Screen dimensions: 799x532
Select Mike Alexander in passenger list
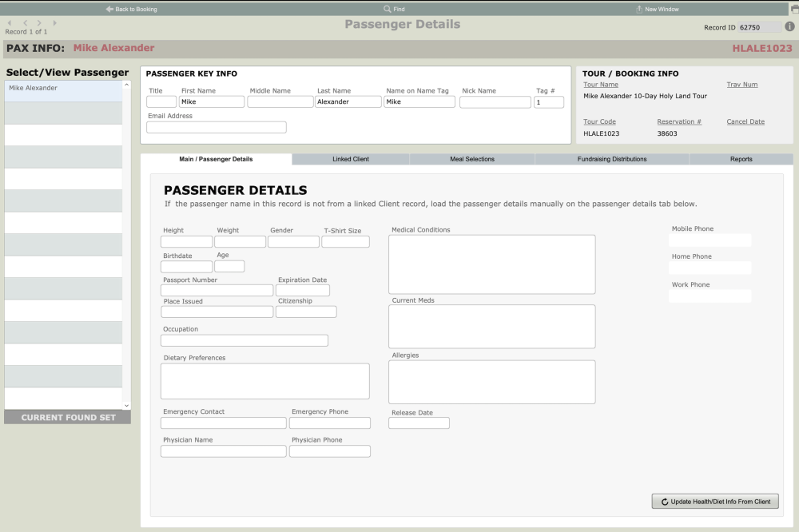pos(63,89)
